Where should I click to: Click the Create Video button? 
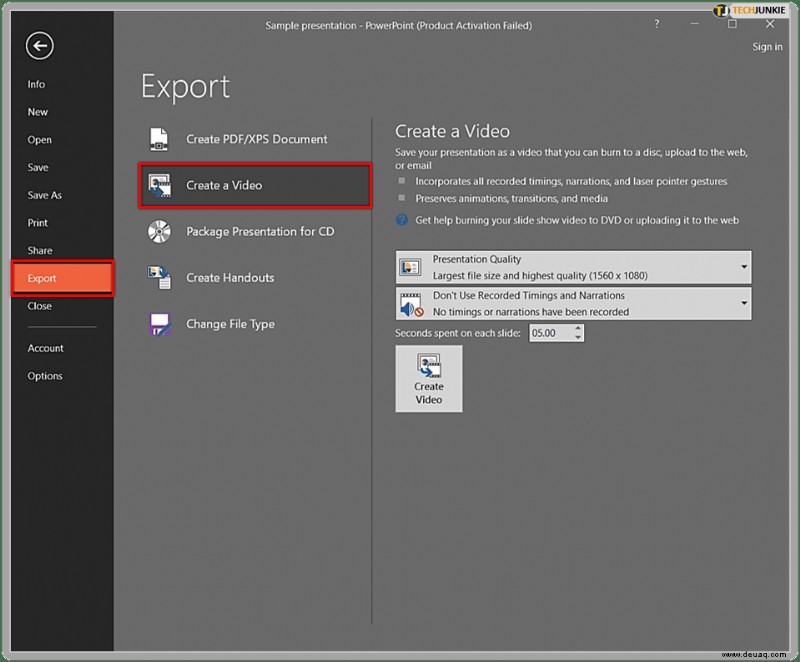click(429, 378)
